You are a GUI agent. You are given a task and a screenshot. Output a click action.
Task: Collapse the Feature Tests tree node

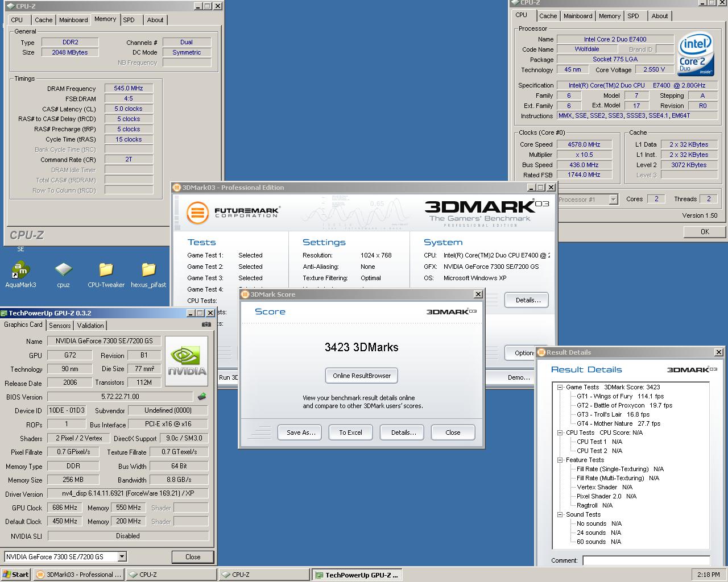pyautogui.click(x=560, y=460)
